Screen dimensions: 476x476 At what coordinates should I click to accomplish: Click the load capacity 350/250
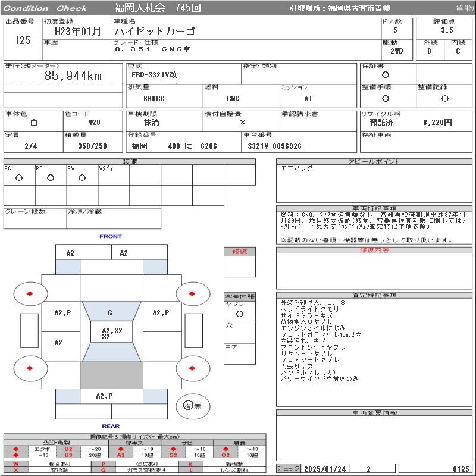click(x=93, y=146)
